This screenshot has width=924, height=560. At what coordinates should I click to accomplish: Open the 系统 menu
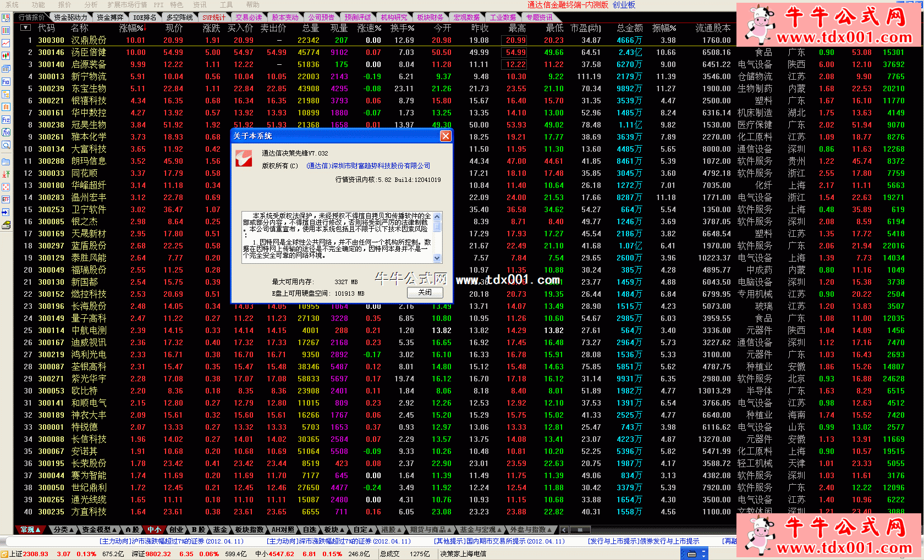pos(12,5)
